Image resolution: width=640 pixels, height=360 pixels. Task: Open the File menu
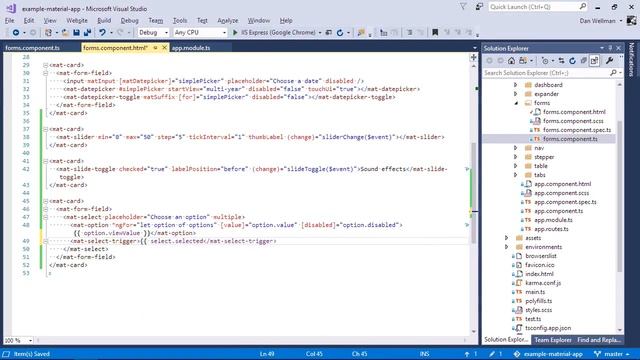pyautogui.click(x=9, y=20)
